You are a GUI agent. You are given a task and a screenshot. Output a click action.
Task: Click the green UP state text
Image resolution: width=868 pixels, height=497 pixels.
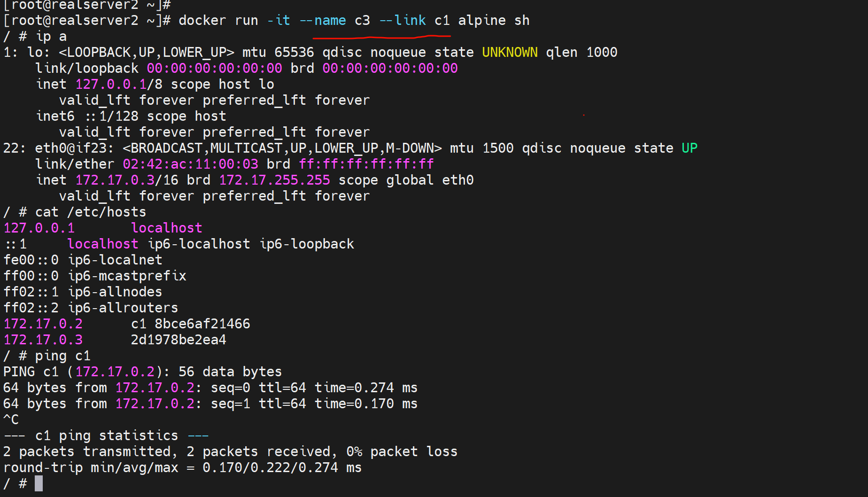pyautogui.click(x=689, y=148)
